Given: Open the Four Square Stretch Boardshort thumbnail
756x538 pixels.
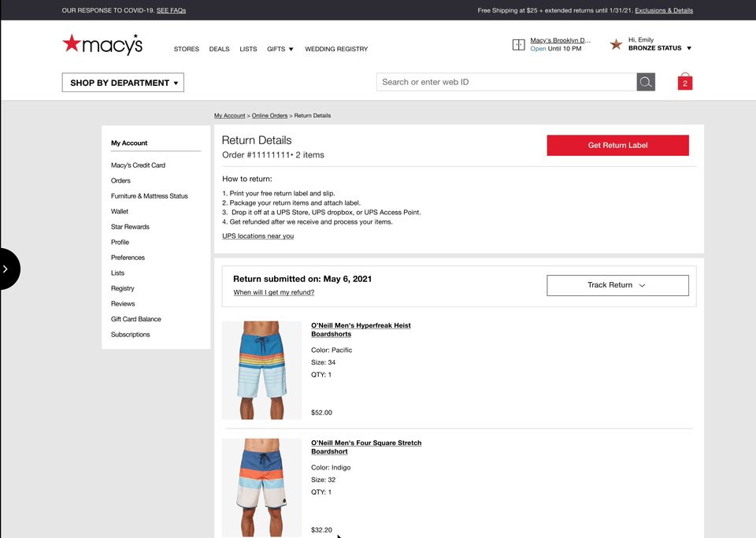Looking at the screenshot, I should 261,488.
